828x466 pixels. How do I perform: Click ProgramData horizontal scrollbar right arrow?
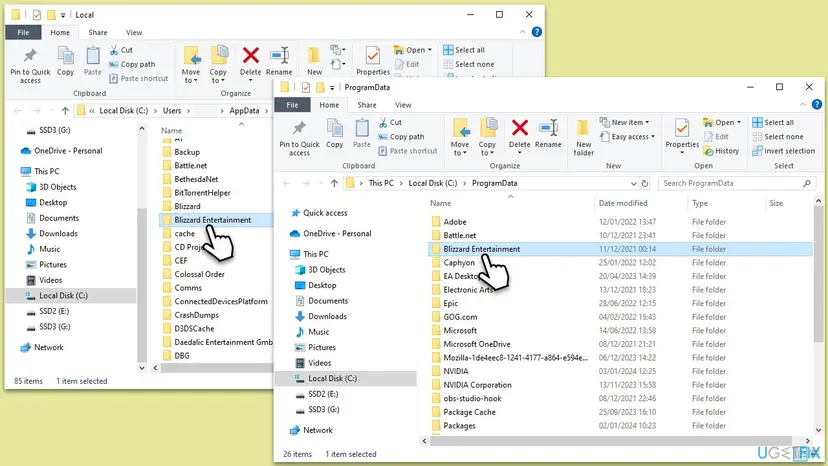[x=807, y=441]
